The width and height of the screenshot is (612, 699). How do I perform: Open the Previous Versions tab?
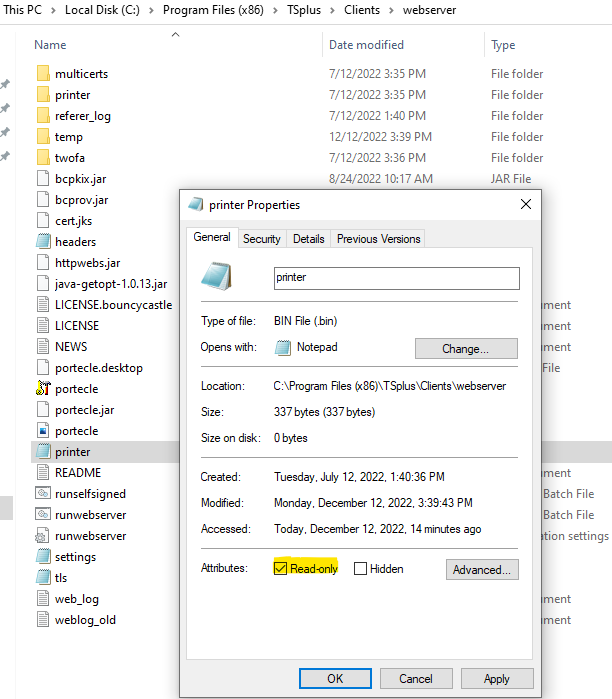tap(378, 239)
